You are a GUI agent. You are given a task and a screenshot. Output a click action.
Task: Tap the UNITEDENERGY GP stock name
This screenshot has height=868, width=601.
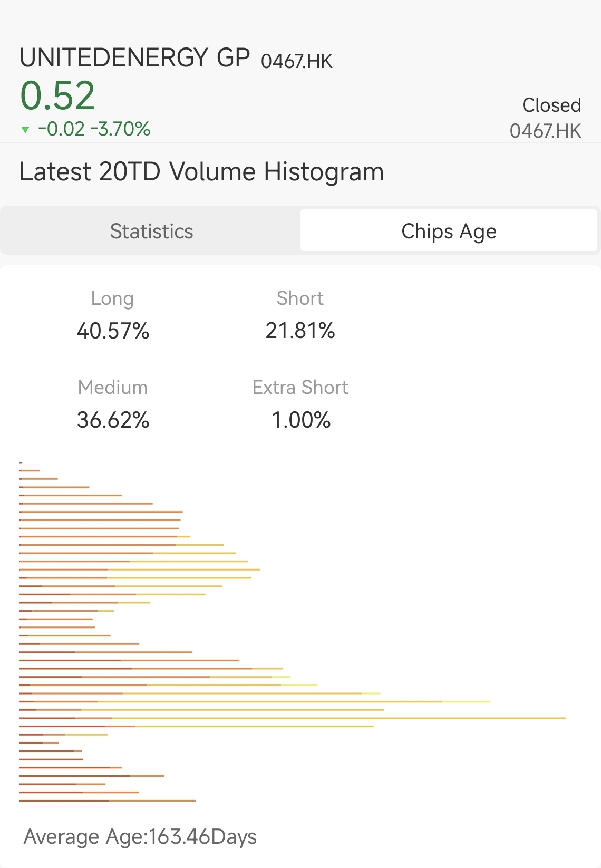click(134, 58)
